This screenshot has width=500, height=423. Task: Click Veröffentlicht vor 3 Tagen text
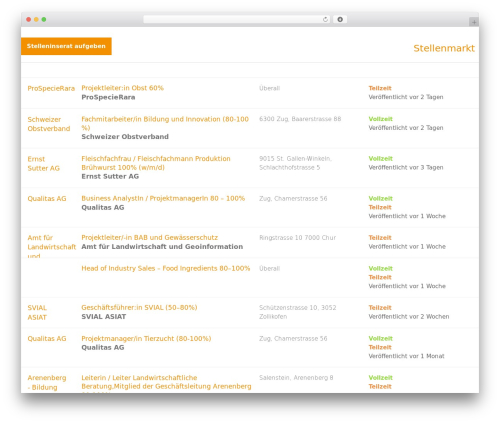[x=406, y=167]
